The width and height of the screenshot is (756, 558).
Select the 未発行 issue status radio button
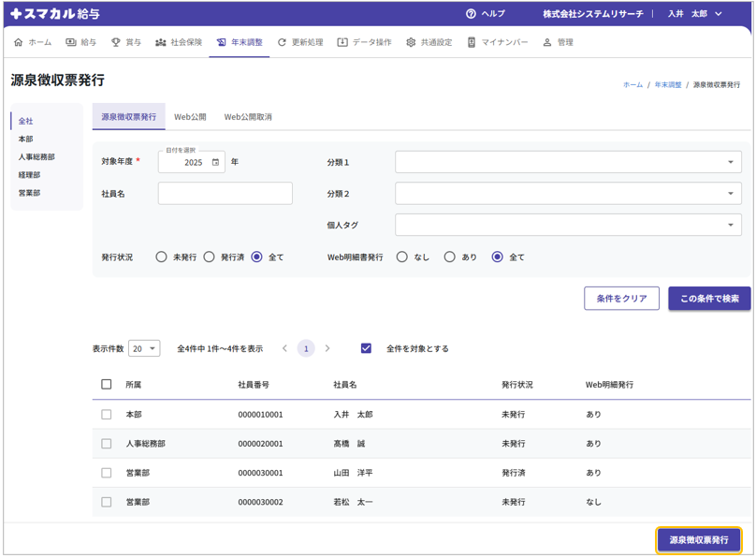162,257
